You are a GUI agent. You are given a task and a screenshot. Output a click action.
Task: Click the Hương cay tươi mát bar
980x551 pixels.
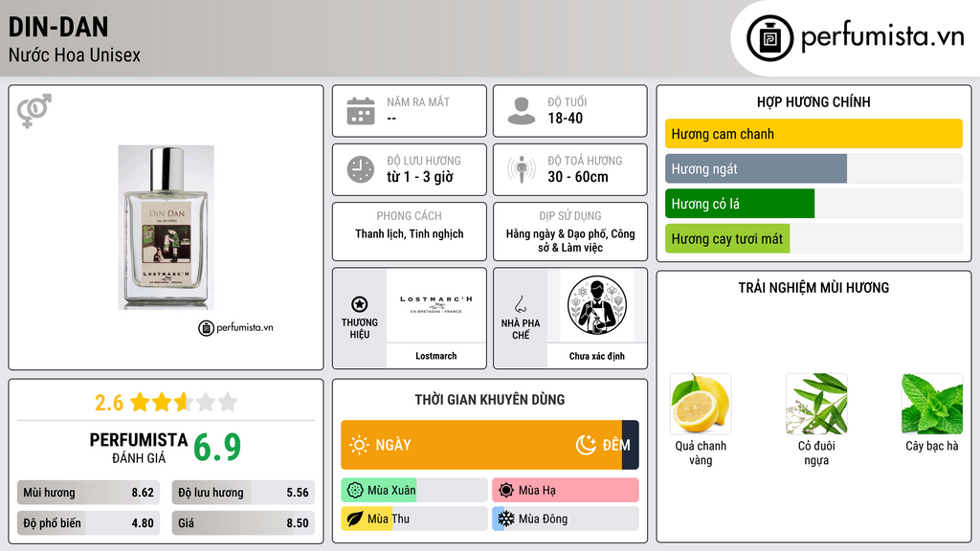pyautogui.click(x=727, y=238)
